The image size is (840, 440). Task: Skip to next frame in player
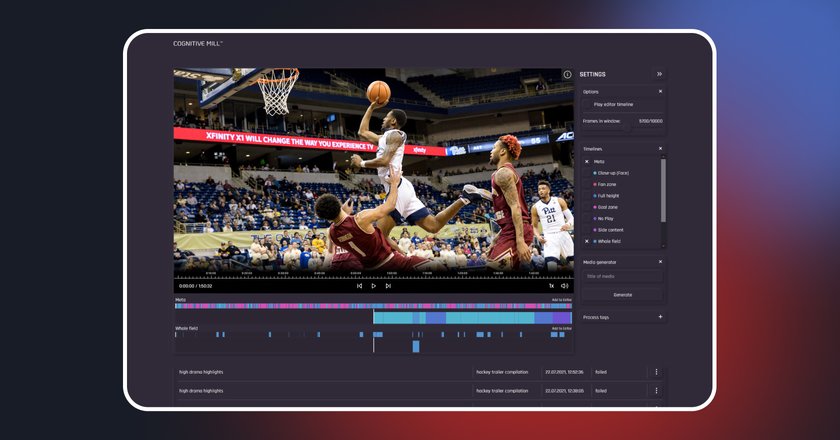pyautogui.click(x=388, y=286)
